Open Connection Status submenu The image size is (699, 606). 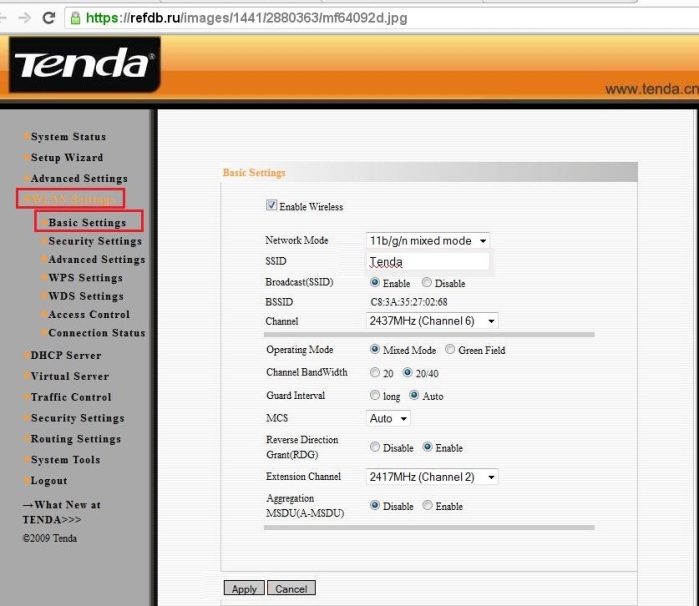coord(97,333)
